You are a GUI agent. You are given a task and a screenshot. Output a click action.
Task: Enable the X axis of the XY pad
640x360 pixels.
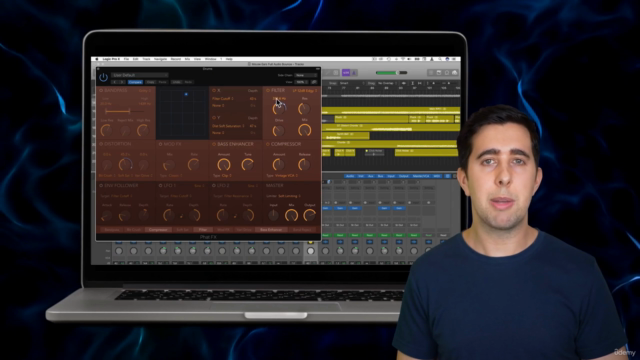213,90
